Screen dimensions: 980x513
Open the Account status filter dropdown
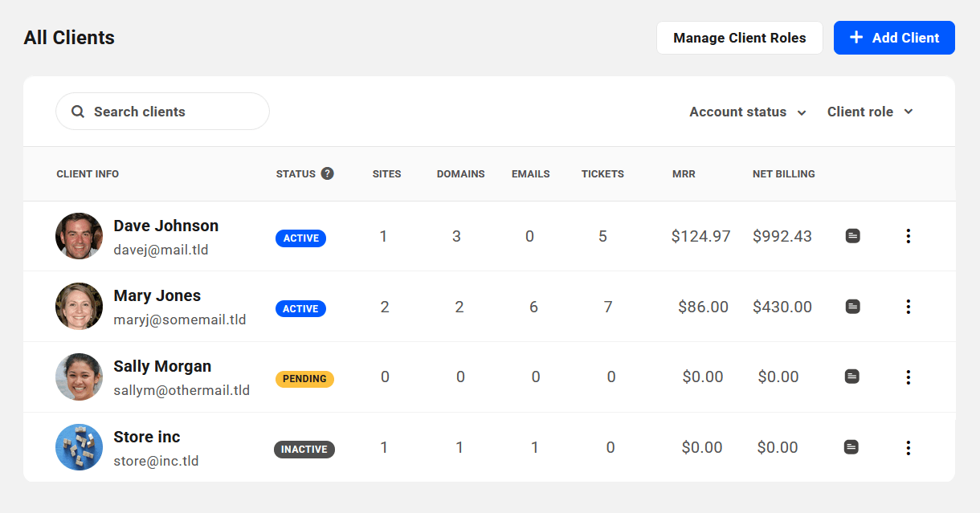pos(746,112)
